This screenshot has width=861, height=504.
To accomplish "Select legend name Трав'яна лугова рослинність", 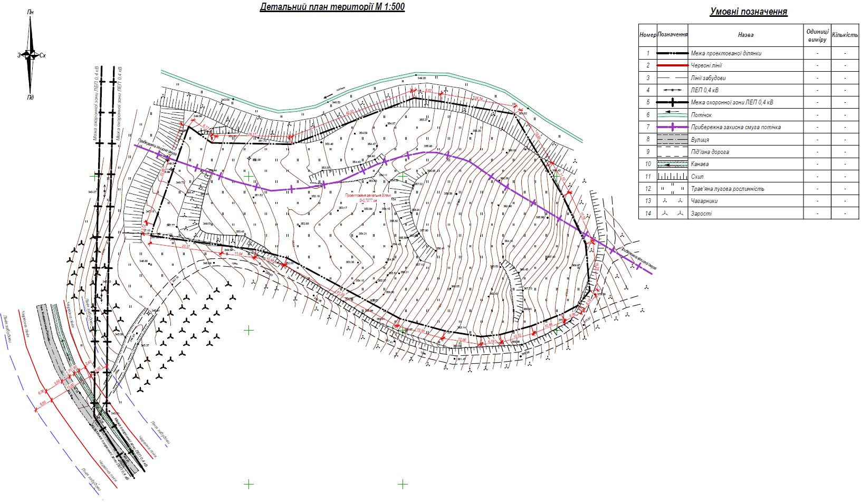I will coord(727,189).
